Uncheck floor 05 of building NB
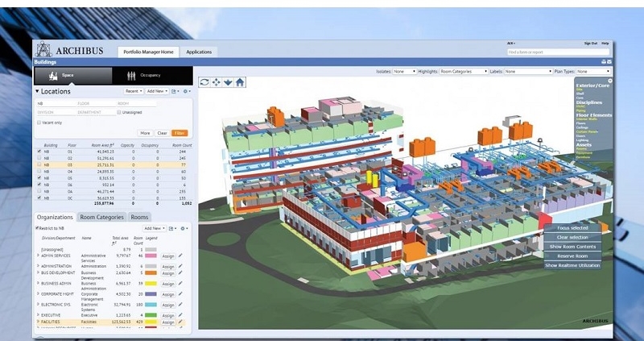 pos(39,177)
